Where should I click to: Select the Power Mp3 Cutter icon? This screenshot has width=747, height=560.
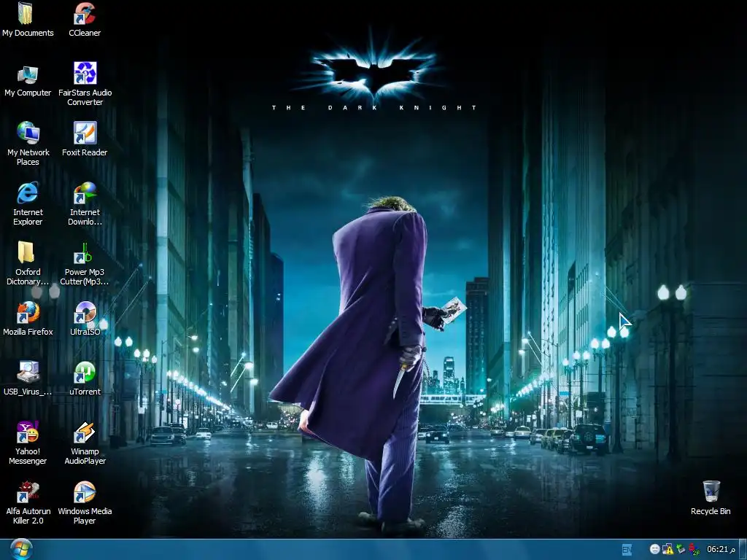point(83,253)
